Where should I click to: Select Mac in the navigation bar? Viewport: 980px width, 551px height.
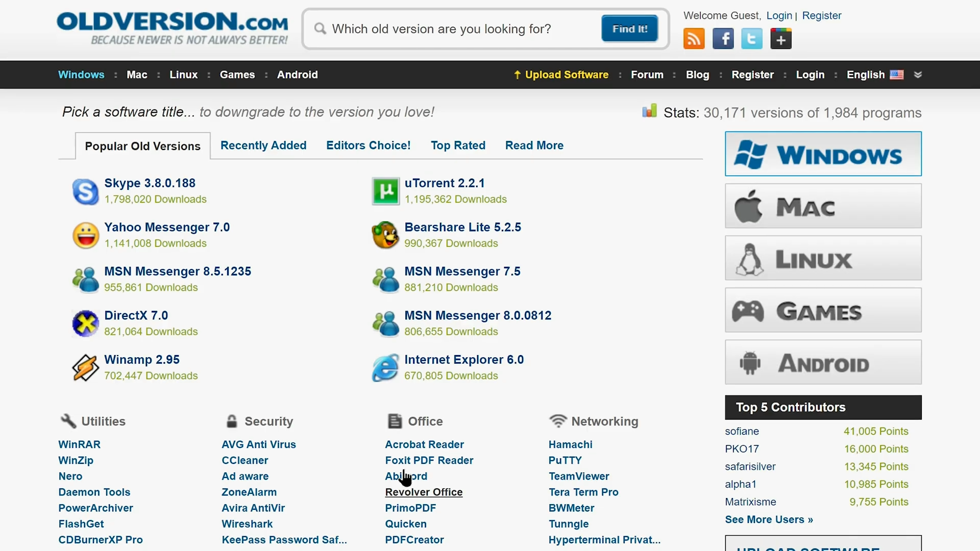point(137,74)
